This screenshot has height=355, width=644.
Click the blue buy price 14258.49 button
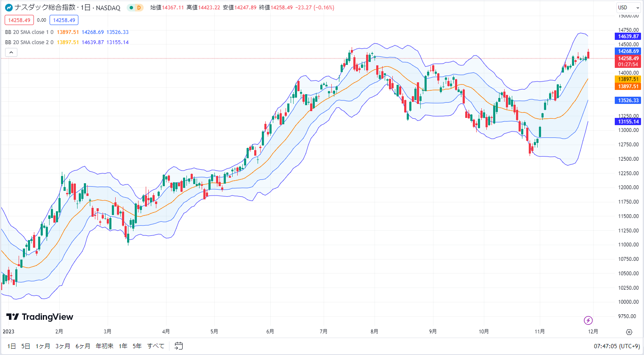(64, 20)
